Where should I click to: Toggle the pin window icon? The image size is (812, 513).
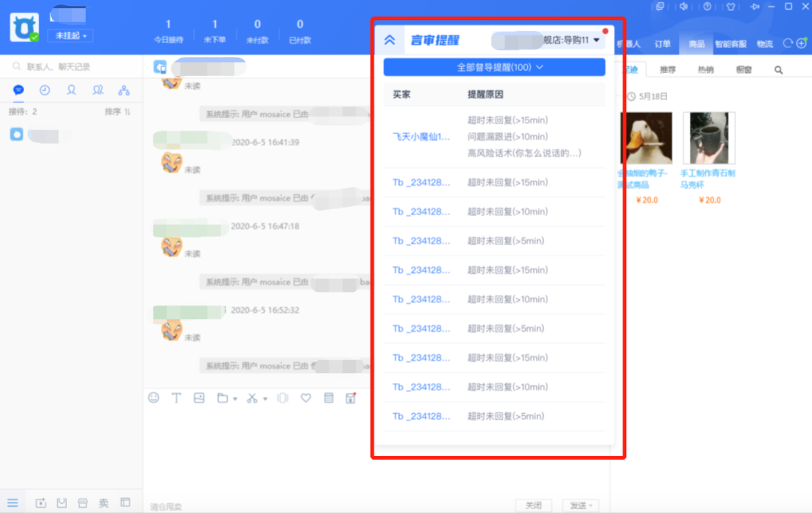coord(755,7)
